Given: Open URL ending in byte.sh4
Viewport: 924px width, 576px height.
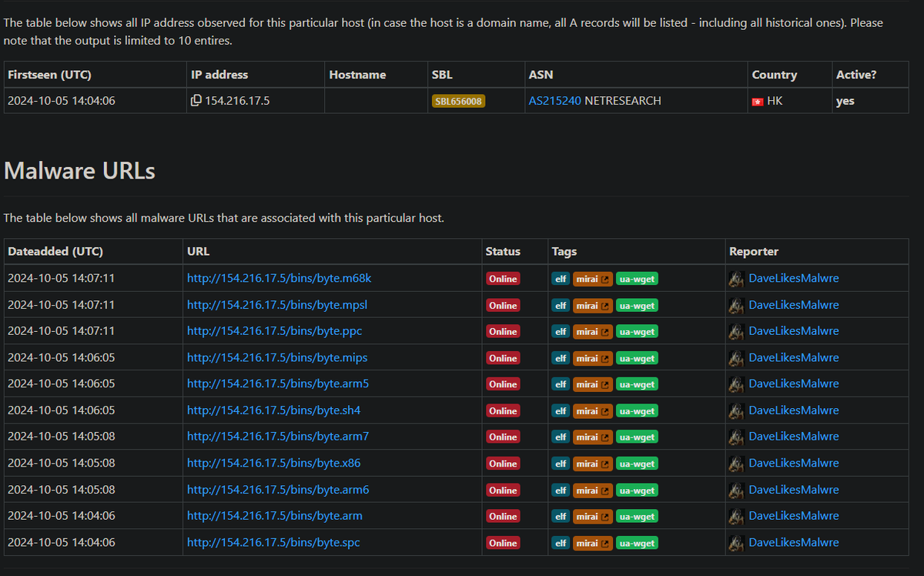Looking at the screenshot, I should [x=273, y=410].
